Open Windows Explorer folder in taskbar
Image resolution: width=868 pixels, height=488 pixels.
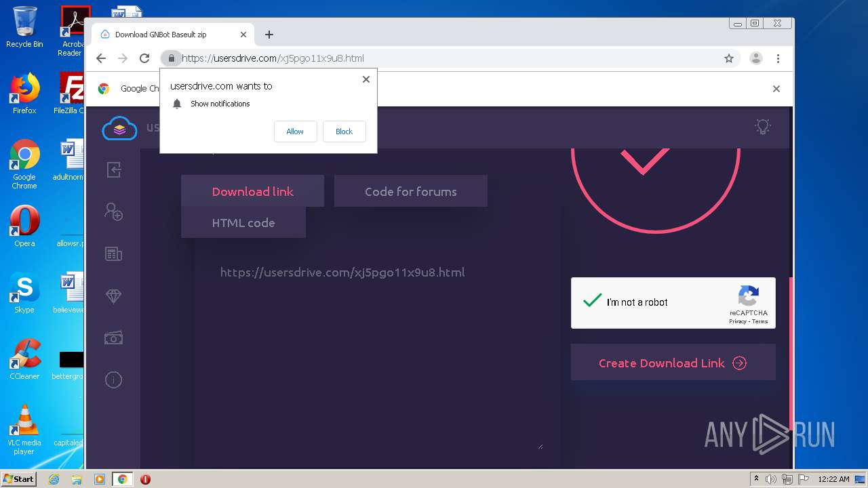pos(77,479)
